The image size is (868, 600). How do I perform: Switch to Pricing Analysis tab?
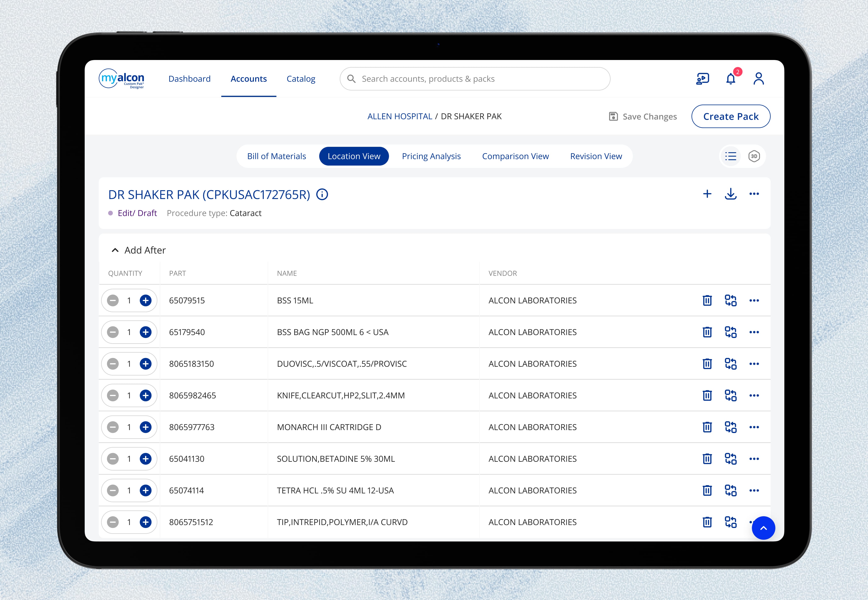pyautogui.click(x=431, y=156)
